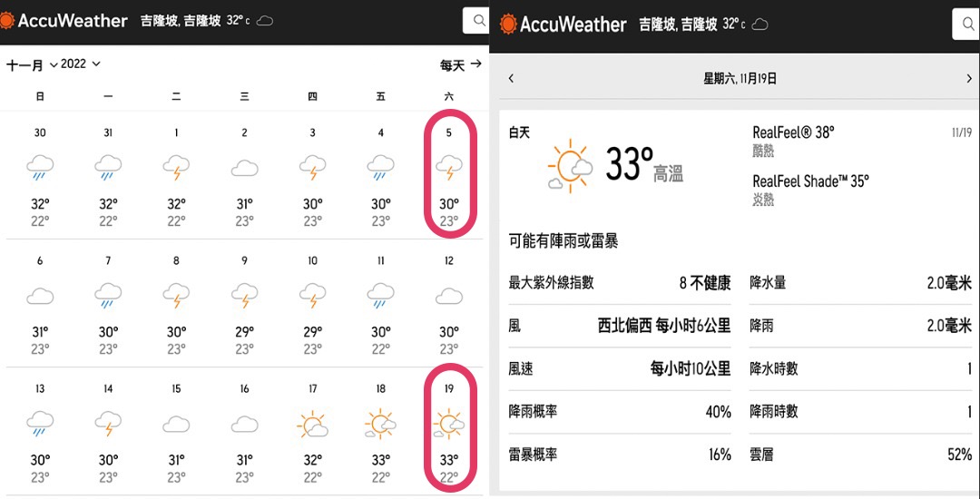Screen dimensions: 980x499
Task: Click the cloud icon beside 32°C in left header
Action: pos(265,21)
